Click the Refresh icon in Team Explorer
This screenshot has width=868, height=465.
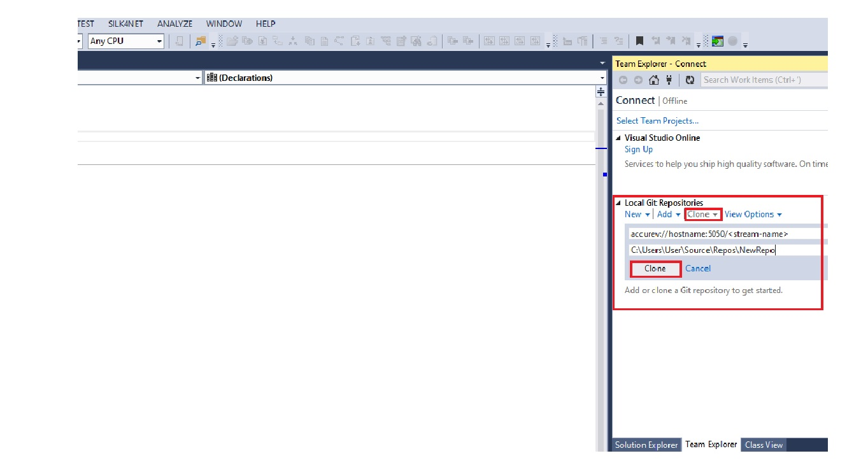tap(690, 80)
